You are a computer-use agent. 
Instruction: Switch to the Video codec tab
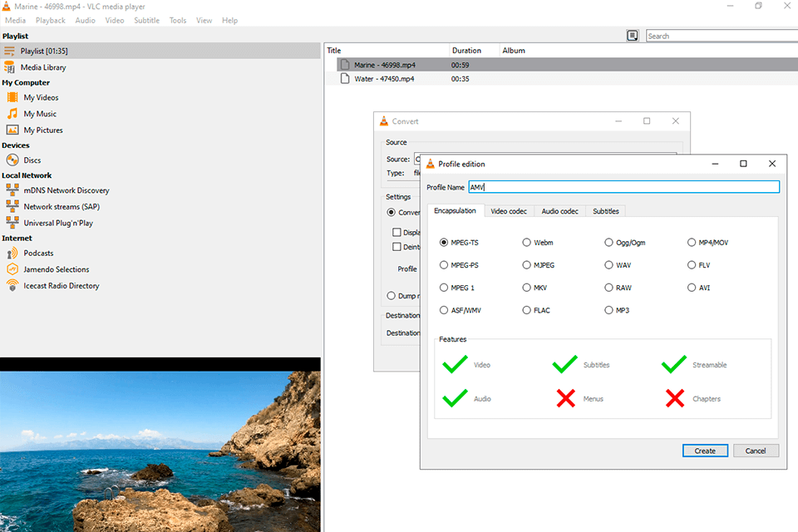(x=509, y=211)
